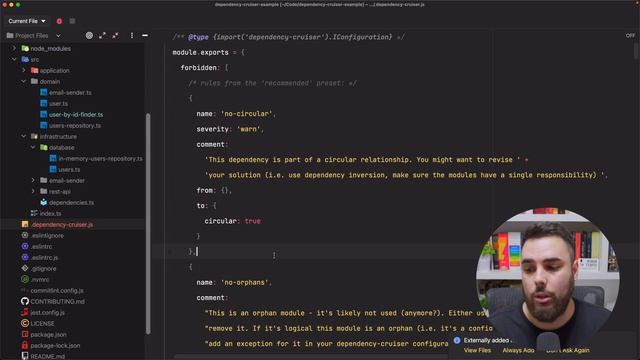Open .nvmrc file

[40, 280]
